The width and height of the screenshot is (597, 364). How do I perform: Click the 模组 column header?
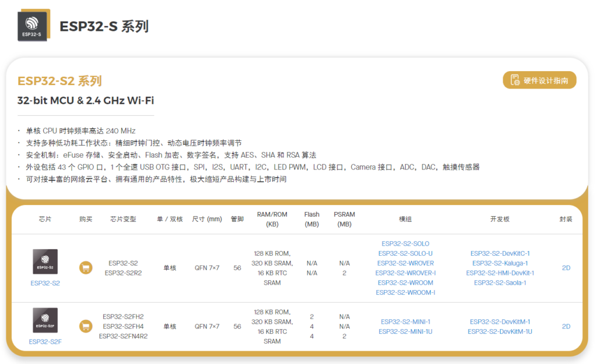coord(405,219)
